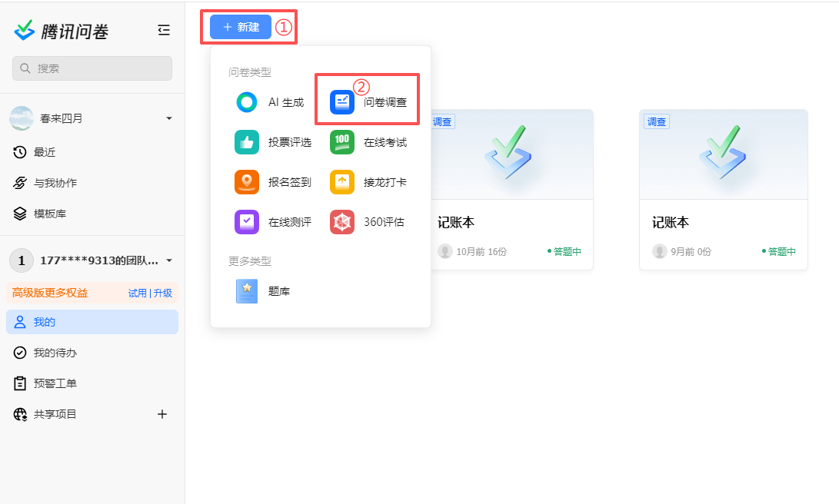Click the 搜索 search field
Image resolution: width=839 pixels, height=504 pixels.
point(92,68)
